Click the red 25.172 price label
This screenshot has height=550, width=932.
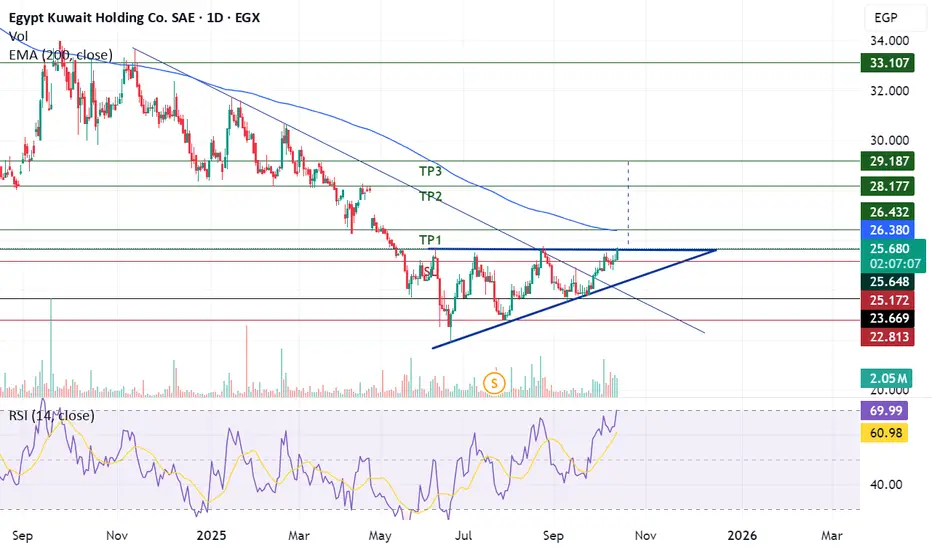(x=887, y=300)
